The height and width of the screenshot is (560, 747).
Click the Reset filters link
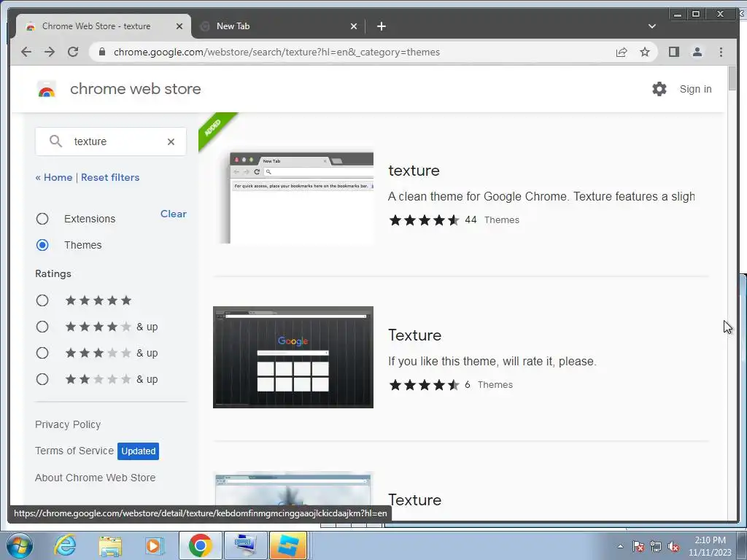(x=110, y=177)
